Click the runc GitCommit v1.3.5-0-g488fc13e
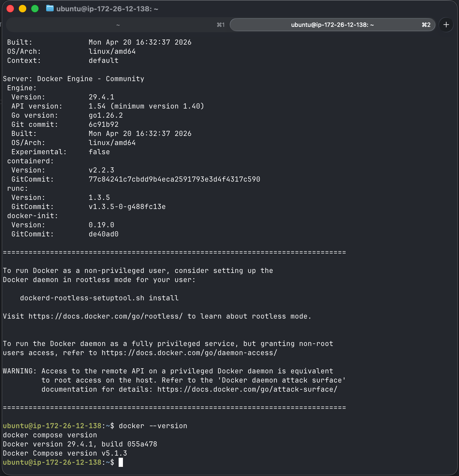The height and width of the screenshot is (476, 459). click(x=127, y=207)
